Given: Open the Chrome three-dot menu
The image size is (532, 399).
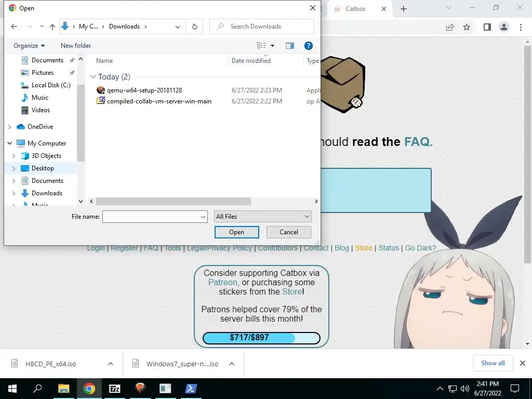Looking at the screenshot, I should [521, 27].
